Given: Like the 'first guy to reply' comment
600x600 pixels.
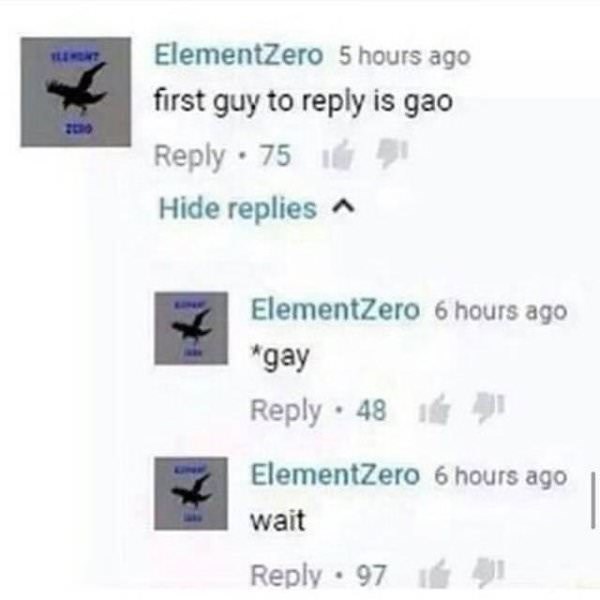Looking at the screenshot, I should coord(338,155).
